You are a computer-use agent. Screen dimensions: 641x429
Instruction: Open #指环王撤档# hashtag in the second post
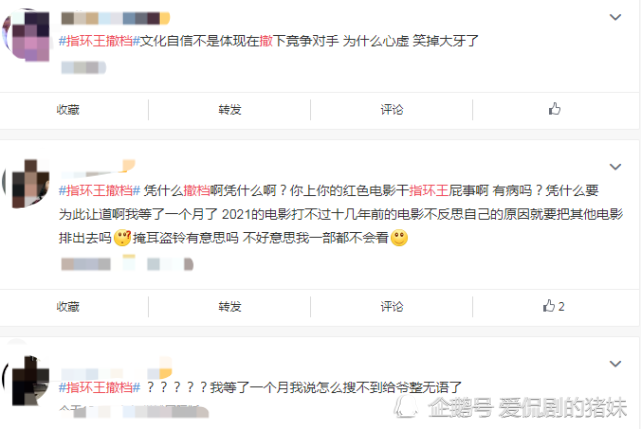(x=99, y=191)
